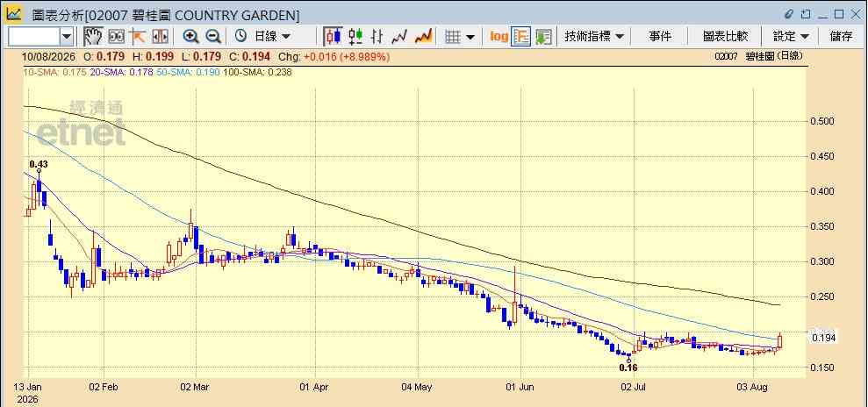Image resolution: width=868 pixels, height=407 pixels.
Task: Click the pop-out window icon
Action: 806,14
